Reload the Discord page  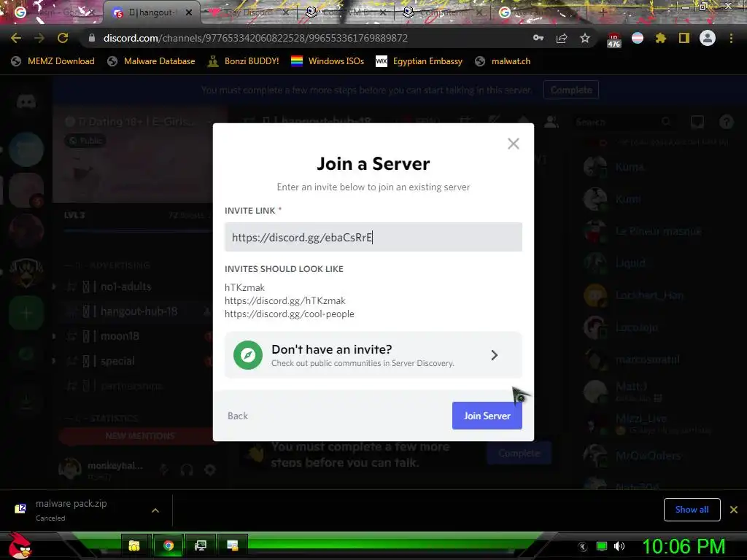tap(63, 38)
